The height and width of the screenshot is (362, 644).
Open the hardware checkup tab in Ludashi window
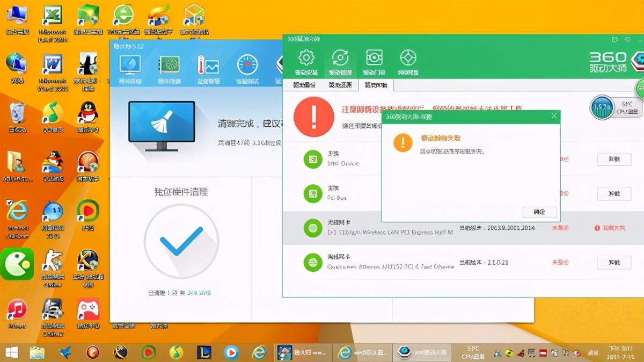[130, 70]
